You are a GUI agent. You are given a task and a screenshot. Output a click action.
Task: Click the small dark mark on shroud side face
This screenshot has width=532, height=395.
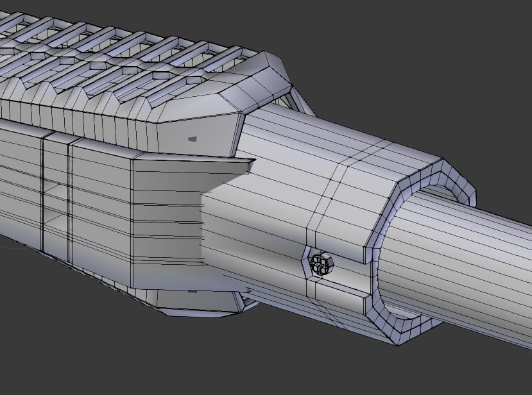[x=193, y=139]
